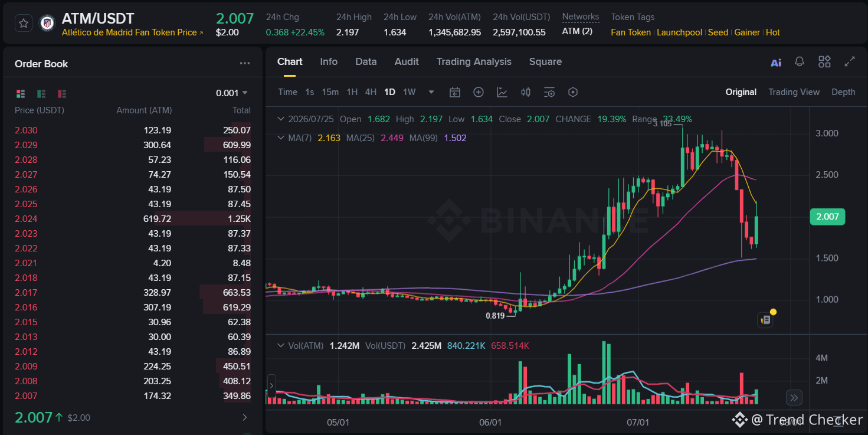Open the Trading Analysis tab
Viewport: 868px width, 435px height.
click(474, 61)
